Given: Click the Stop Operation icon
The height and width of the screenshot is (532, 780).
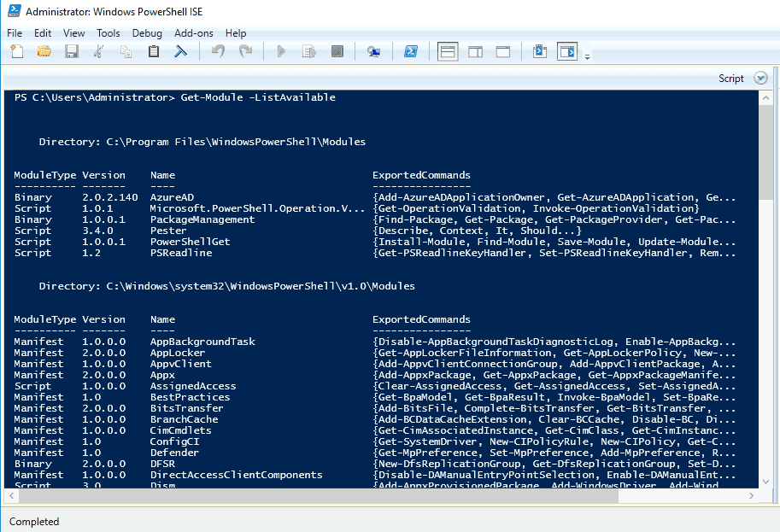Looking at the screenshot, I should 337,52.
